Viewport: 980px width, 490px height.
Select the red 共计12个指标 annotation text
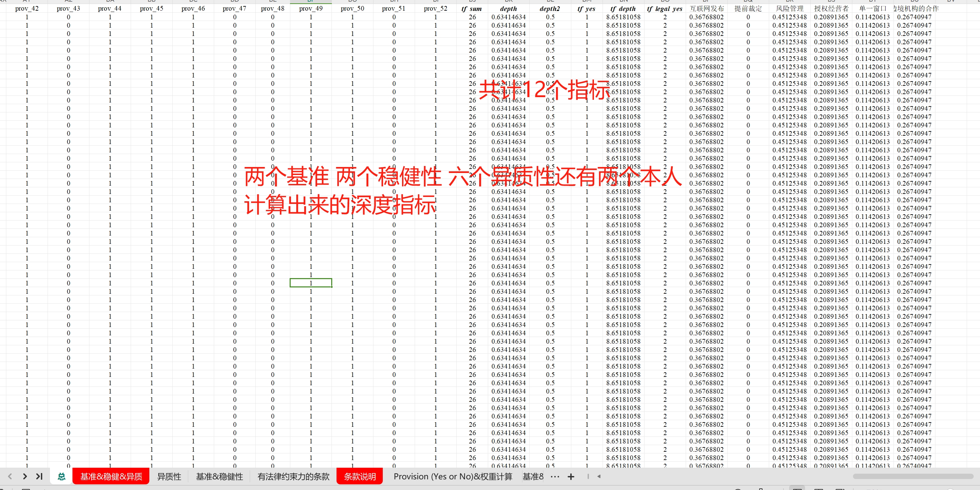coord(544,90)
